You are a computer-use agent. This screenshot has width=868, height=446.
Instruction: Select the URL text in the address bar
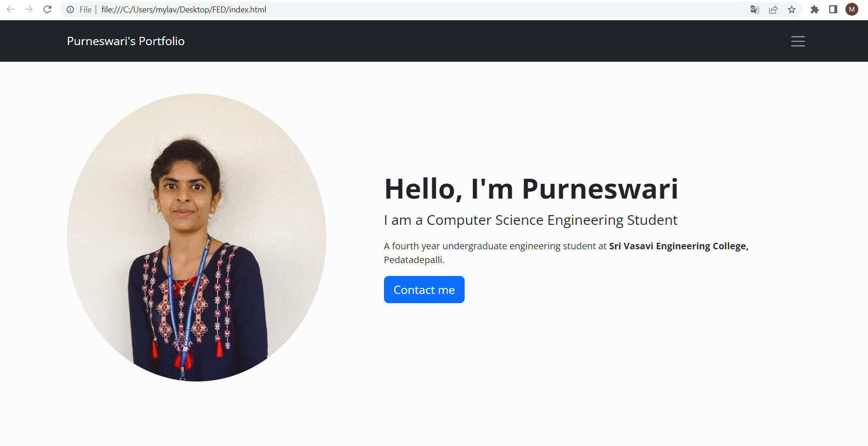click(183, 9)
